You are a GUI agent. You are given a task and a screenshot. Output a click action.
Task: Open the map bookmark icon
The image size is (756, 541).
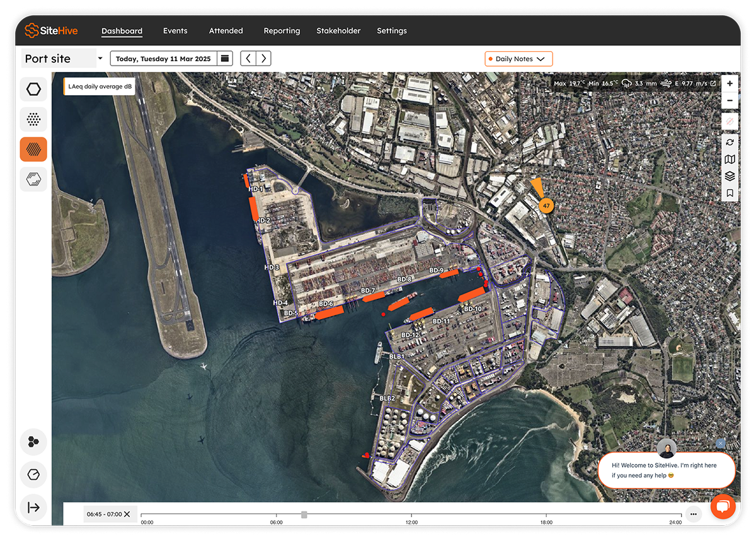730,193
